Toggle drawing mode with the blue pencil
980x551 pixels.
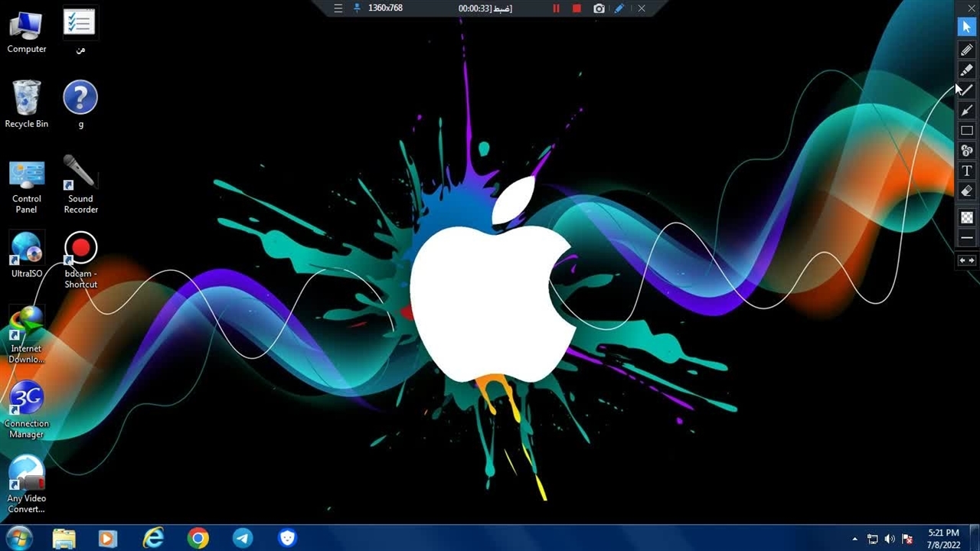tap(619, 8)
